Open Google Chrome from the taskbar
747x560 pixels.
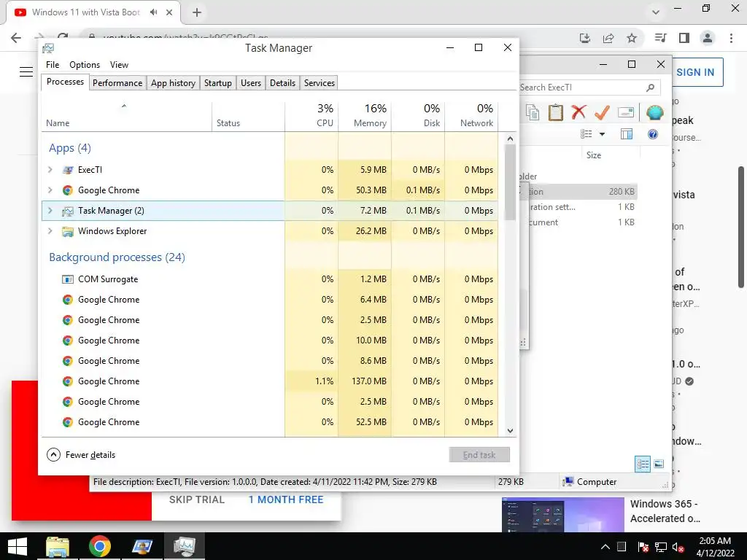click(x=99, y=547)
